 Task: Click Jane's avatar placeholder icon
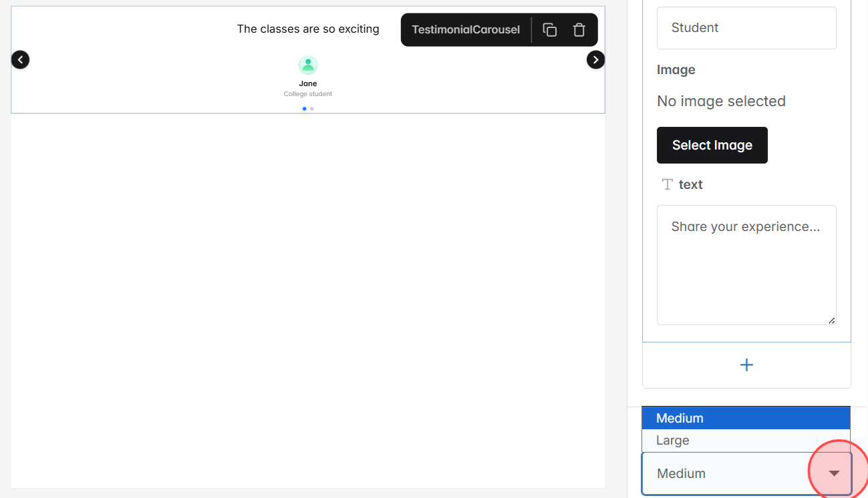308,64
